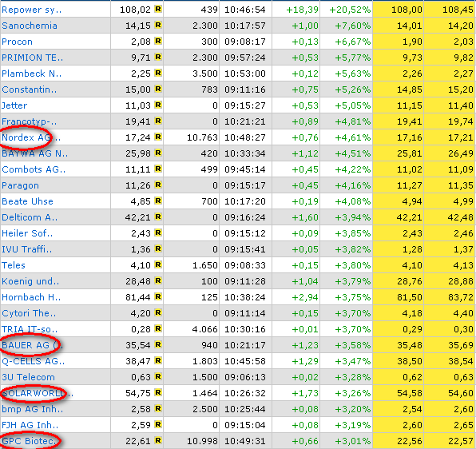Open the Combots AG.. stock link

pyautogui.click(x=34, y=169)
